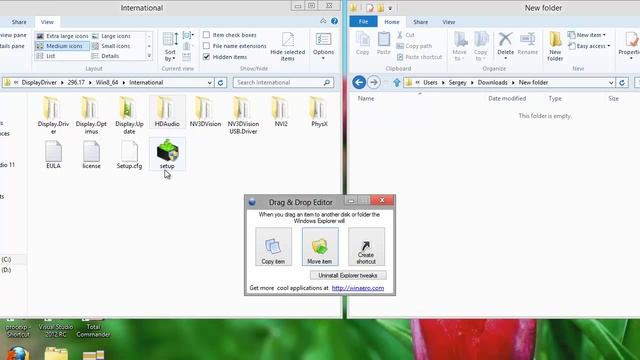Sort by Date modified column header

click(x=507, y=98)
